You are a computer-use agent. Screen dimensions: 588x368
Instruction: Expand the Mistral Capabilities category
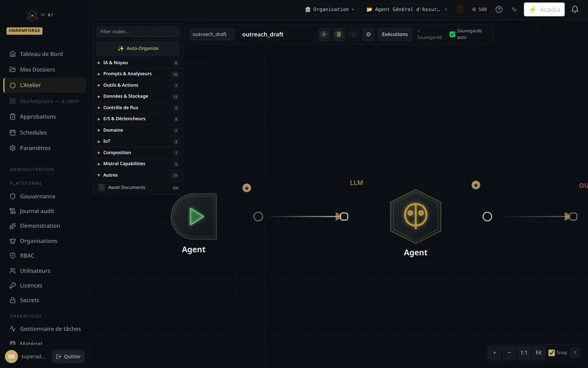(138, 164)
